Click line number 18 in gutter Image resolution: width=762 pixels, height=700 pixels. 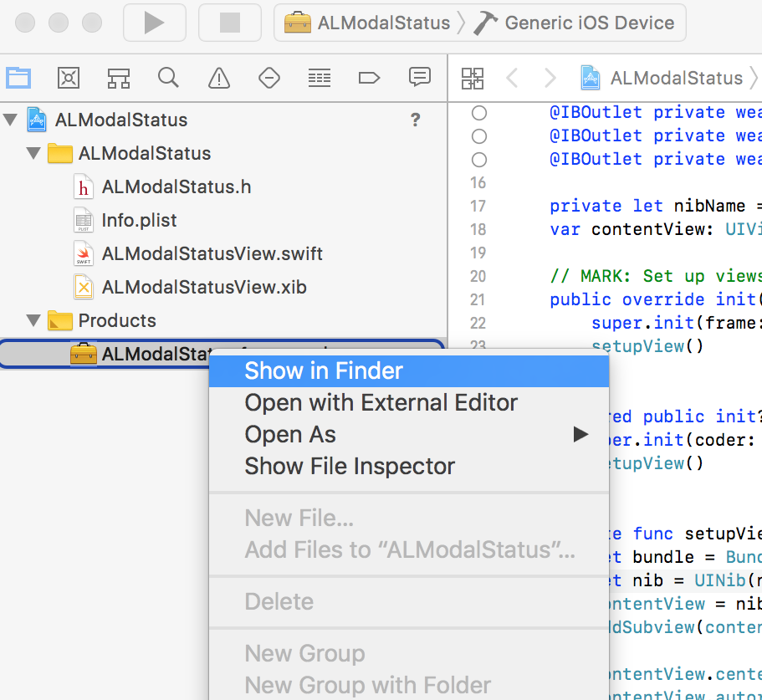(478, 229)
